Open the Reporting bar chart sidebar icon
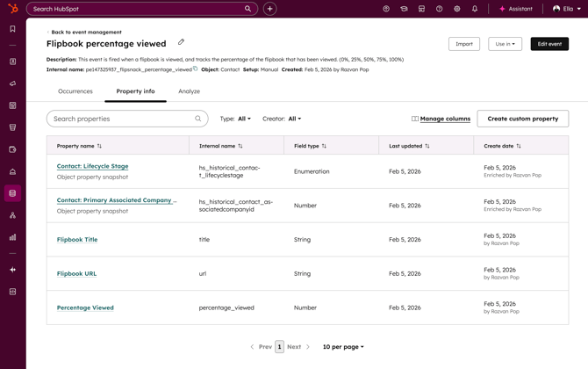 coord(13,237)
